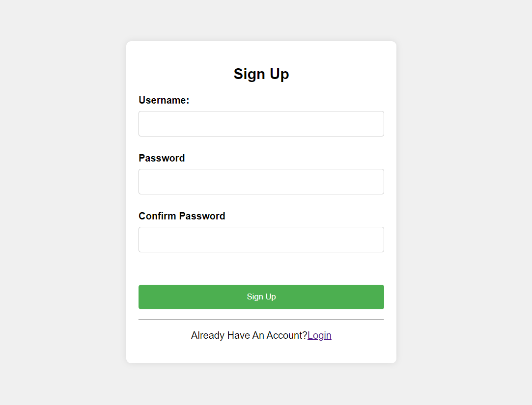Click the bold "Sign Up" heading
Screen dimensions: 532x405
pyautogui.click(x=261, y=74)
